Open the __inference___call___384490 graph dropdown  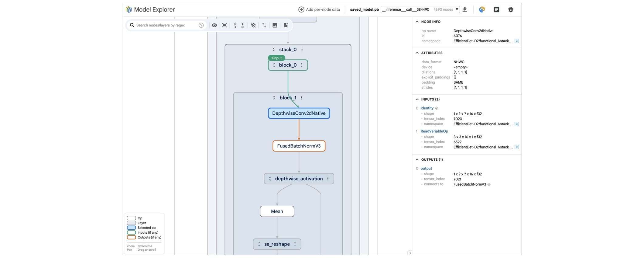click(420, 9)
